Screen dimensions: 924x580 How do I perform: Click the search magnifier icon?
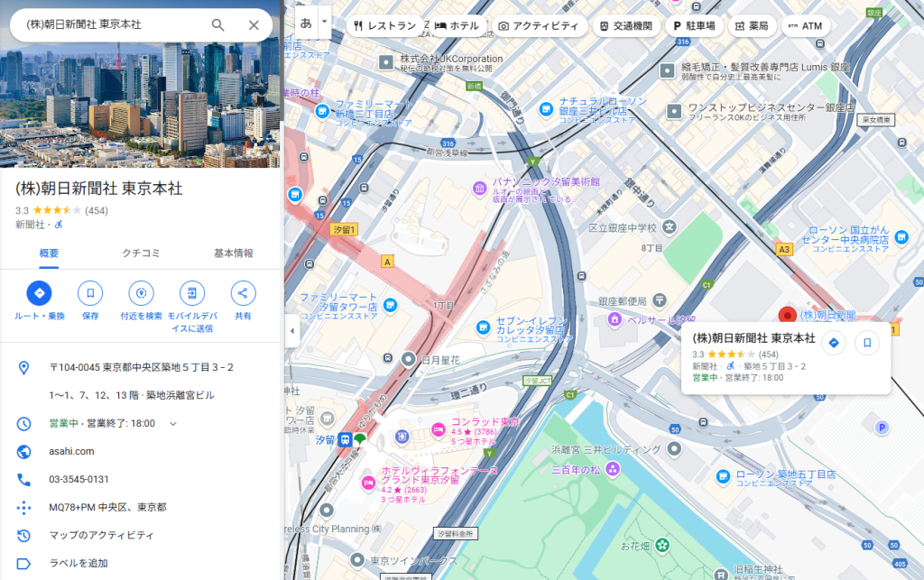217,25
